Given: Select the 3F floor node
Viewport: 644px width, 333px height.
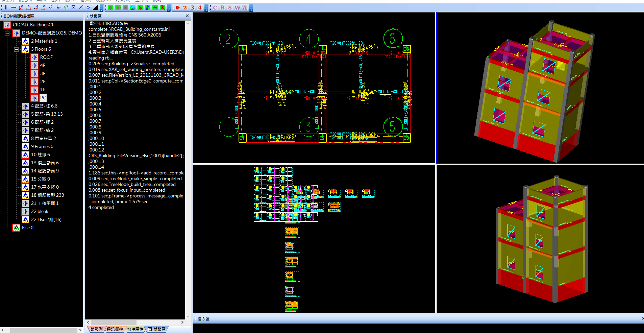Looking at the screenshot, I should 43,73.
